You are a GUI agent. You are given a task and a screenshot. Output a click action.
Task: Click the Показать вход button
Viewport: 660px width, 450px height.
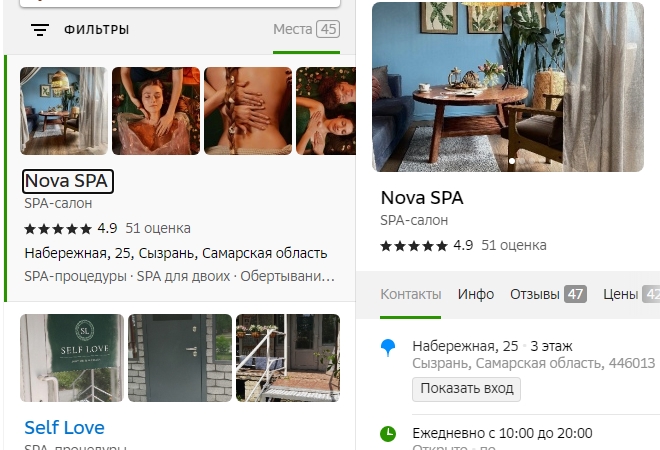coord(466,389)
